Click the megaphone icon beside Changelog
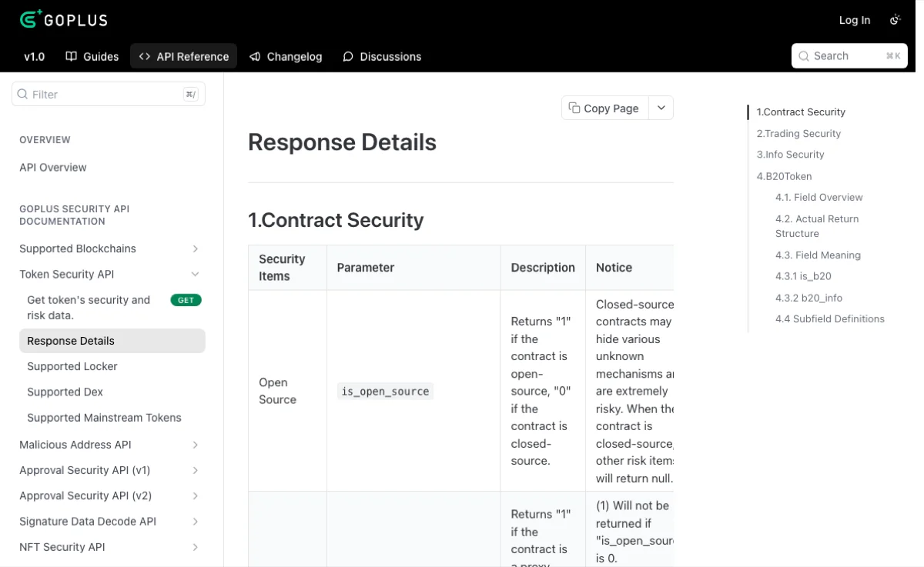This screenshot has width=924, height=567. pos(255,56)
